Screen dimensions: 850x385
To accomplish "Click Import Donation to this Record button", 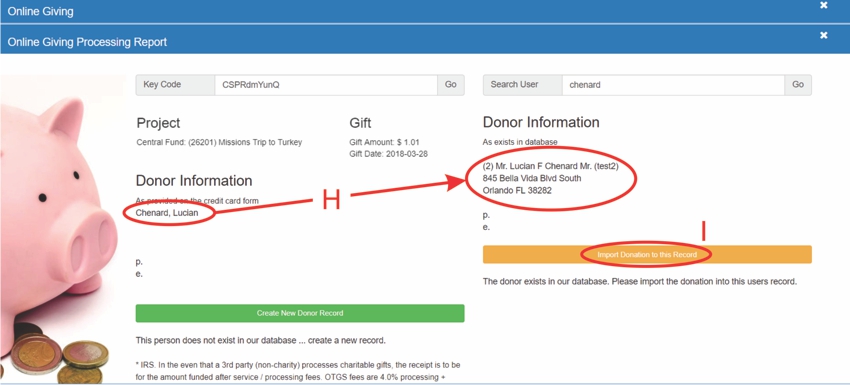I will 647,254.
